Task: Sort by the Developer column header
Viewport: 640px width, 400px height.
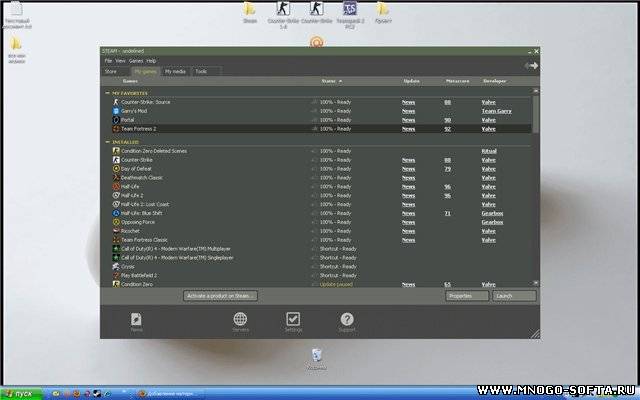Action: (494, 81)
